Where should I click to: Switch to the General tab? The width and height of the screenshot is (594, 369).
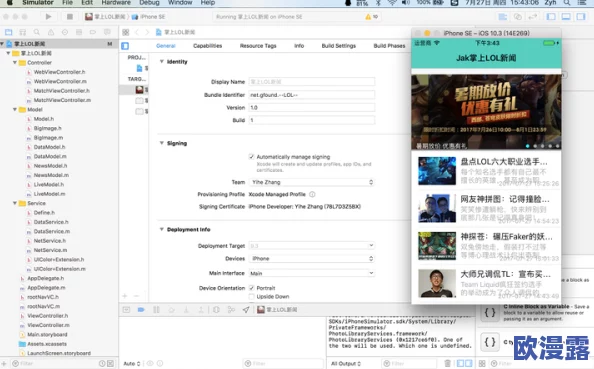coord(166,46)
